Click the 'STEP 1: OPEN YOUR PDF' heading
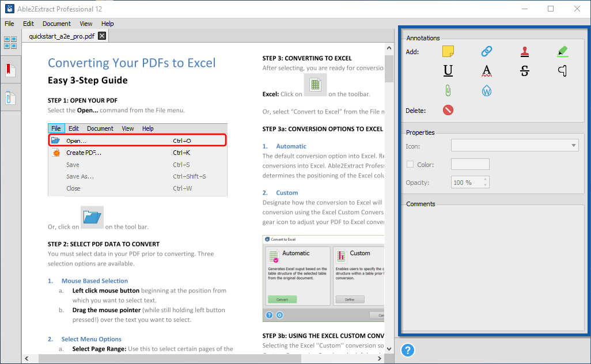 point(82,100)
